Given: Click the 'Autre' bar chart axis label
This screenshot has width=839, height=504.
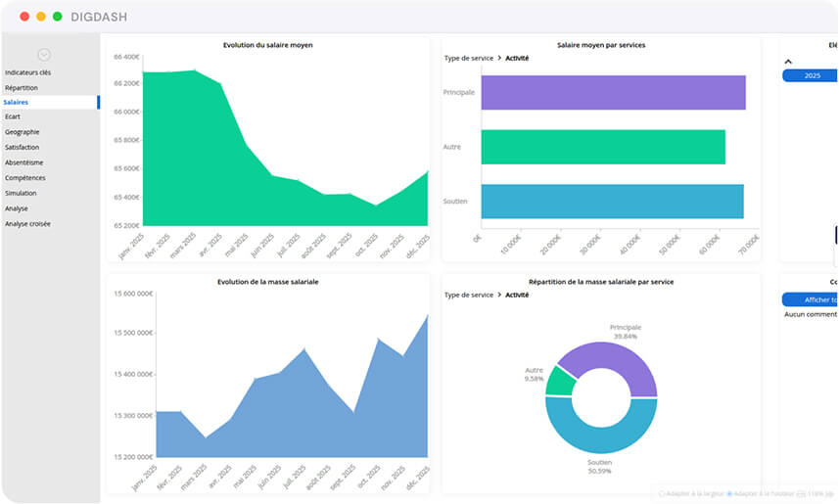Looking at the screenshot, I should (x=451, y=147).
